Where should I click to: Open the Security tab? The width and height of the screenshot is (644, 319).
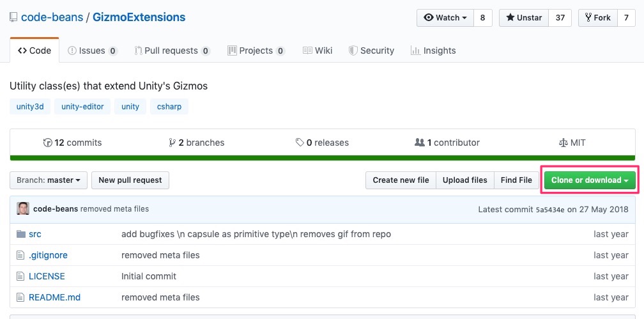[371, 51]
